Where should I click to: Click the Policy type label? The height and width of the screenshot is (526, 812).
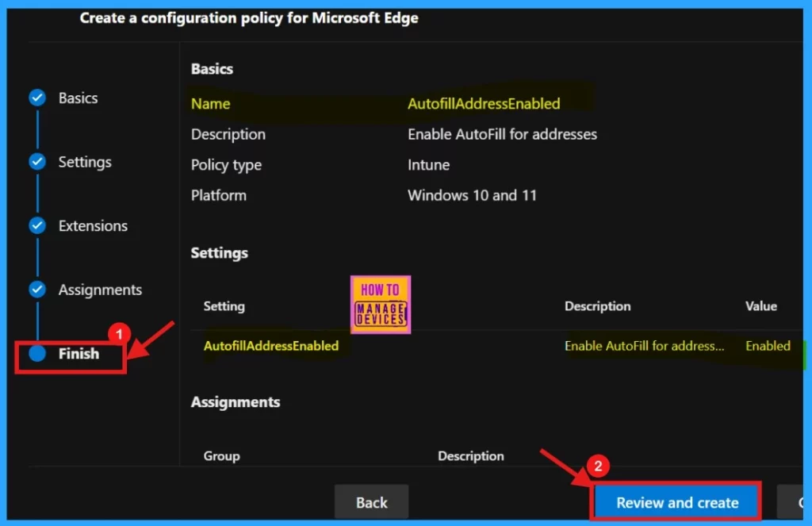coord(226,165)
